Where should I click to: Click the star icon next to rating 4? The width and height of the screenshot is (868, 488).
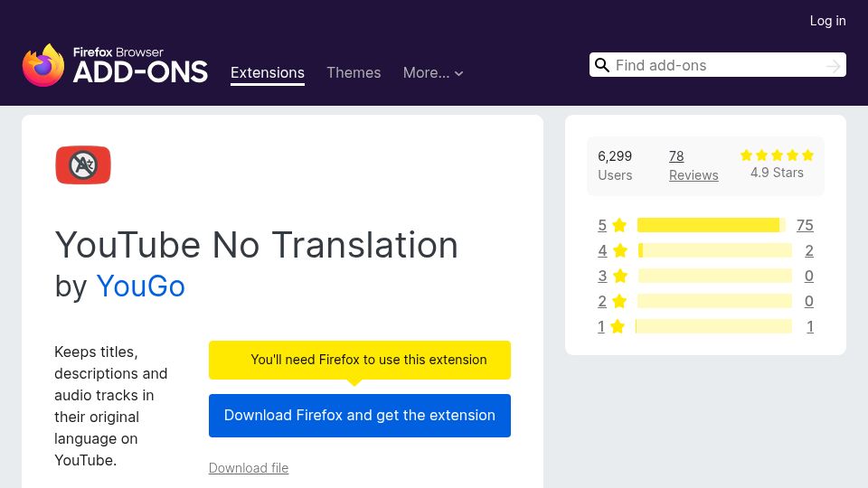(x=620, y=250)
